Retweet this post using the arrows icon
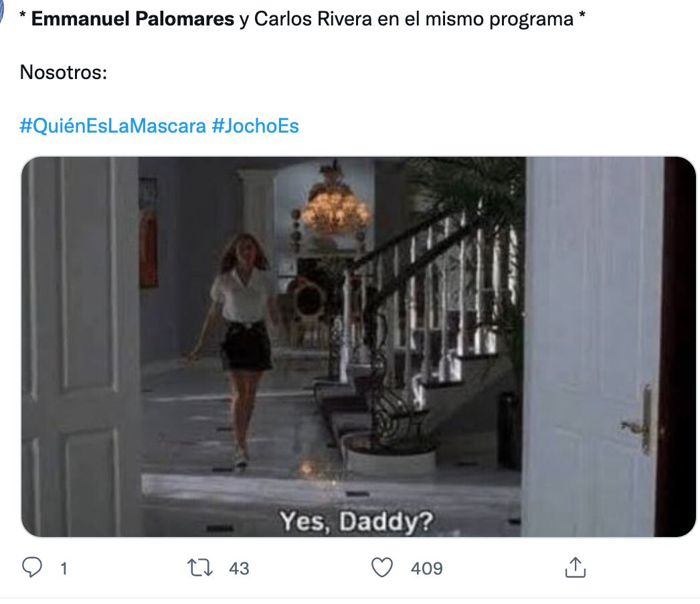 coord(199,567)
